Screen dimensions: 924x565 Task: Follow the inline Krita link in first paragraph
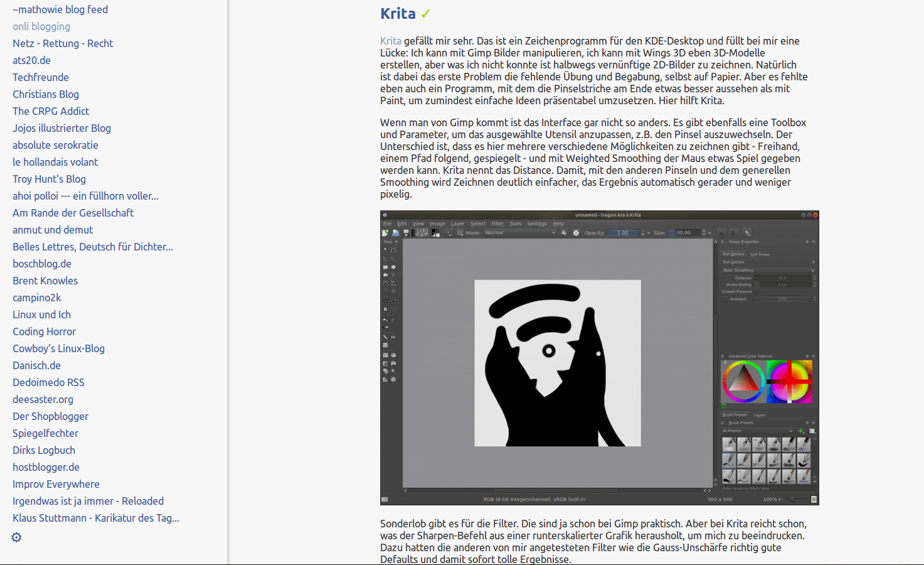[x=391, y=41]
